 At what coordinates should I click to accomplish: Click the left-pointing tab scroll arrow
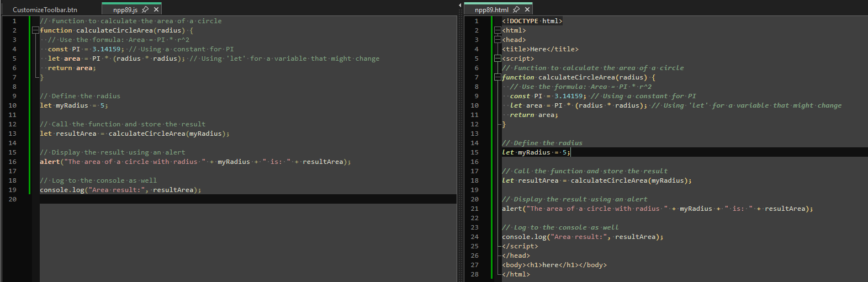(461, 5)
